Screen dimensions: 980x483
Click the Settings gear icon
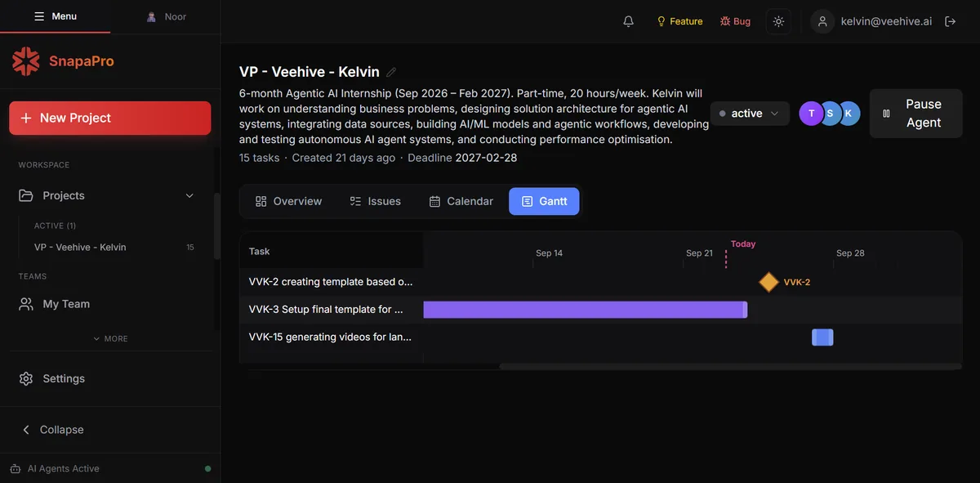(26, 378)
